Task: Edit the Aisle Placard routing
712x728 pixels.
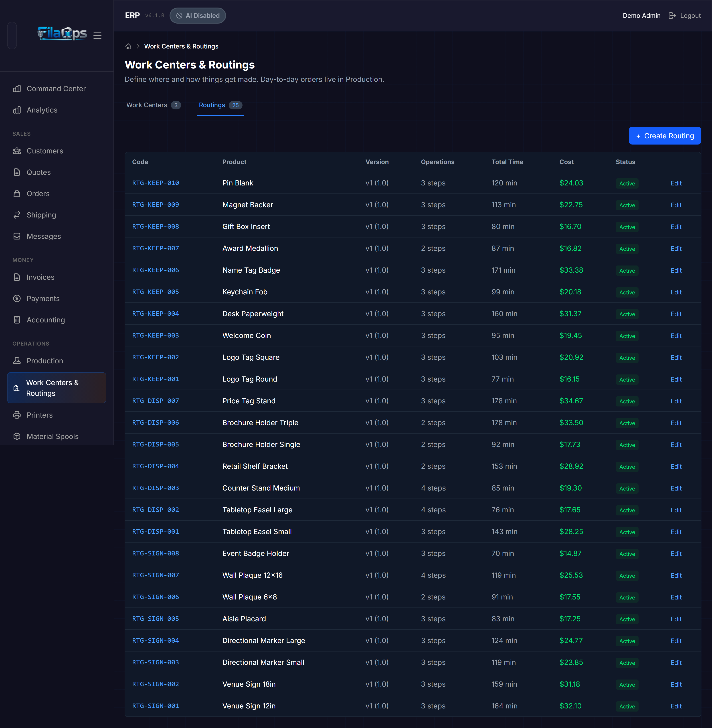Action: 676,619
